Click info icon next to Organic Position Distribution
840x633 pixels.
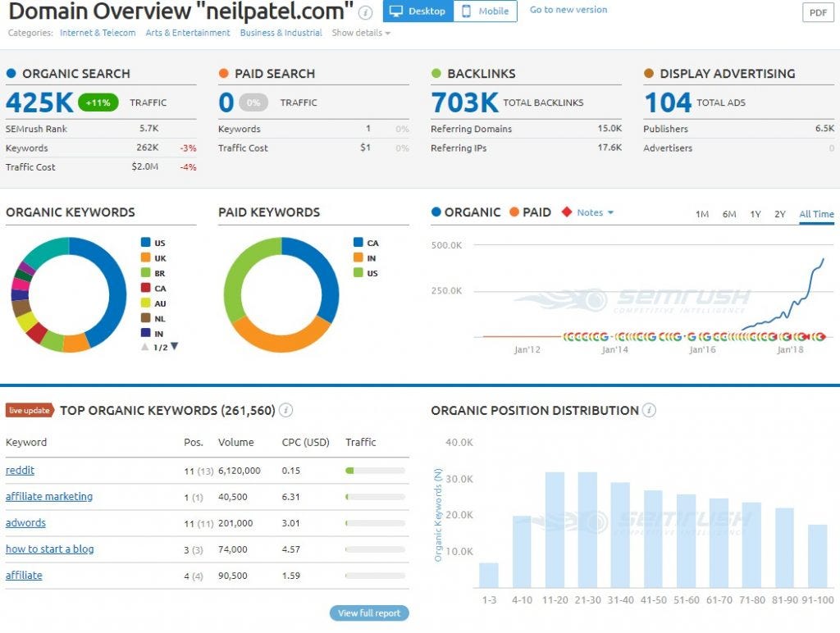(x=650, y=410)
